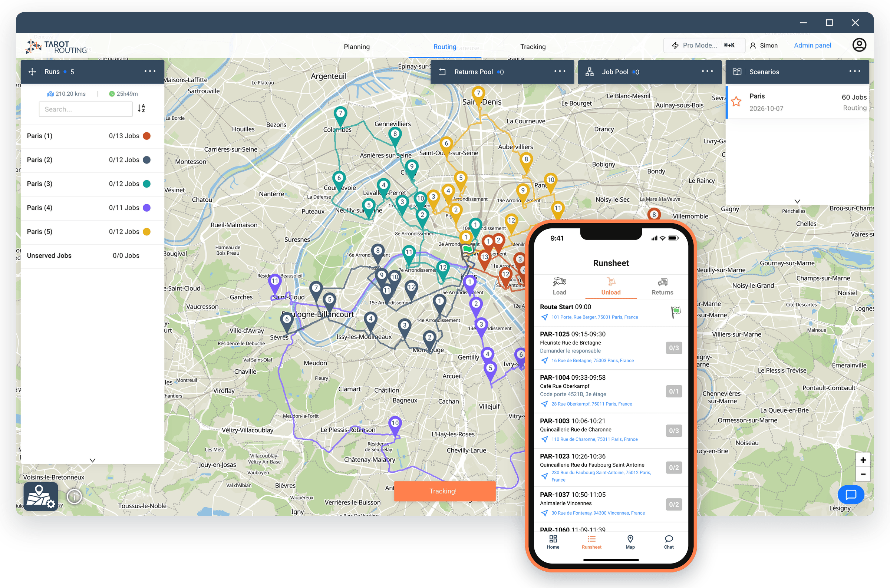
Task: Select the Unserved Jobs row
Action: point(92,256)
